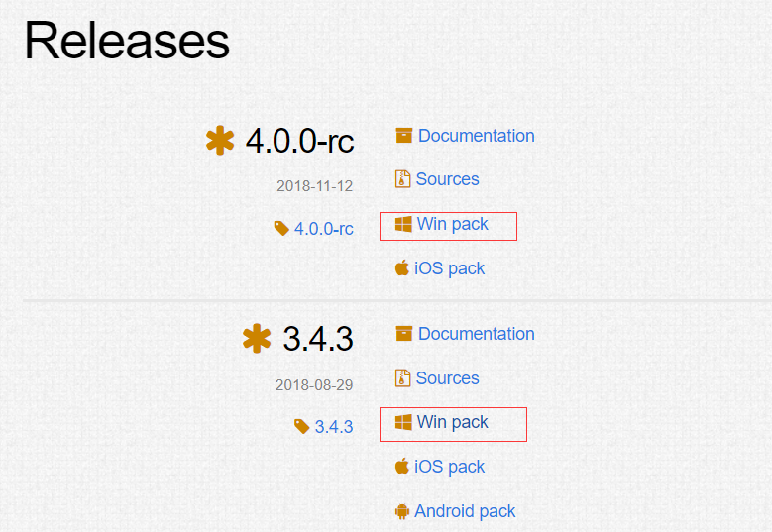The image size is (772, 532).
Task: Click the Releases page heading
Action: (x=127, y=41)
